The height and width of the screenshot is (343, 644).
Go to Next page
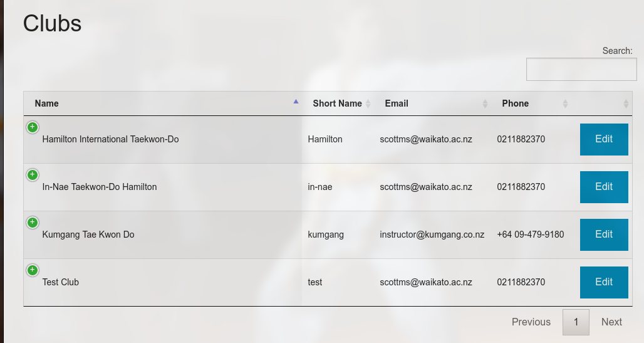(611, 322)
